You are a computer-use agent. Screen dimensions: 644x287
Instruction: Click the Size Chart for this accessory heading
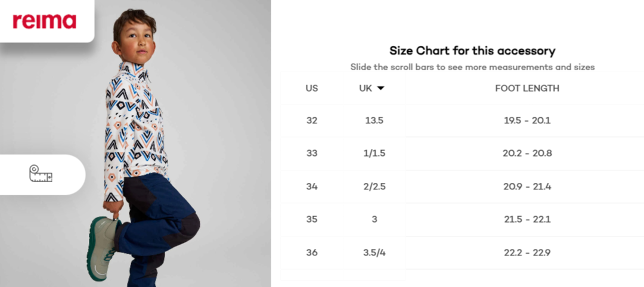coord(472,51)
